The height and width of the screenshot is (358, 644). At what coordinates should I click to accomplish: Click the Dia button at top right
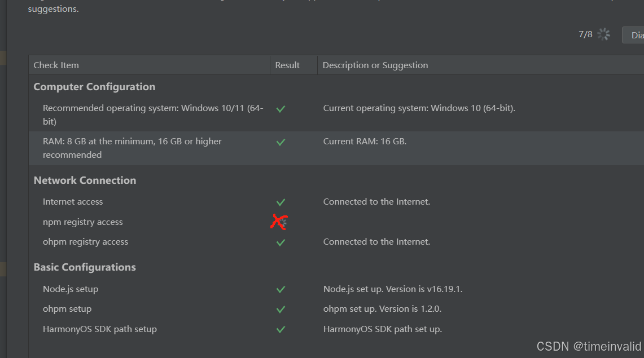pyautogui.click(x=633, y=35)
